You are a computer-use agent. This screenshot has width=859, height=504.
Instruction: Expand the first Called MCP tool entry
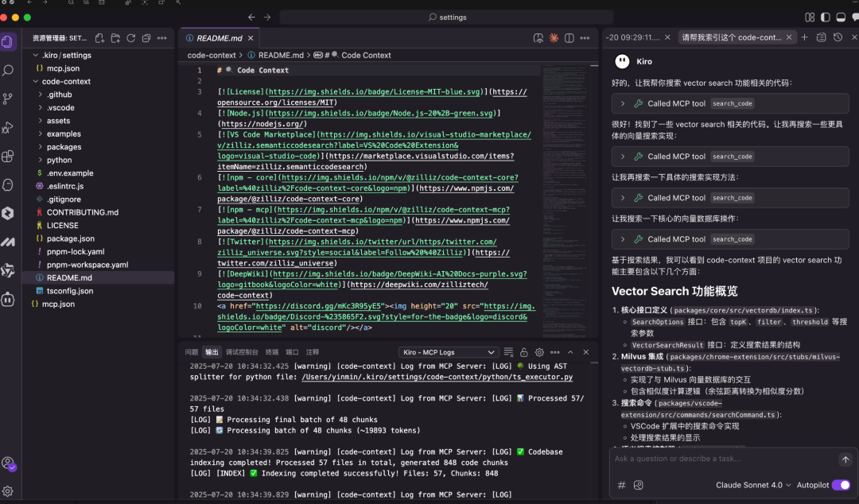[730, 103]
